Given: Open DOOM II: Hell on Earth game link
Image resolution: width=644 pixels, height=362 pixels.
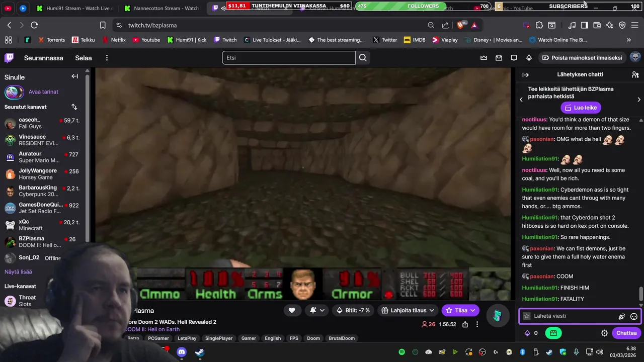Looking at the screenshot, I should click(152, 329).
